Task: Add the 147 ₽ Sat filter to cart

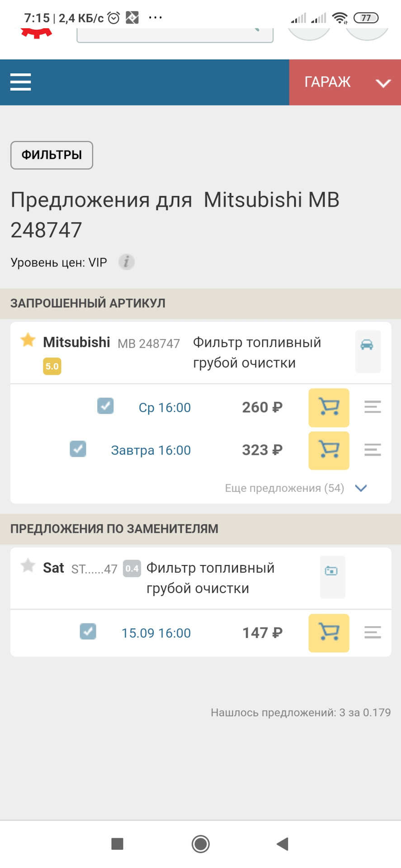Action: pos(329,633)
